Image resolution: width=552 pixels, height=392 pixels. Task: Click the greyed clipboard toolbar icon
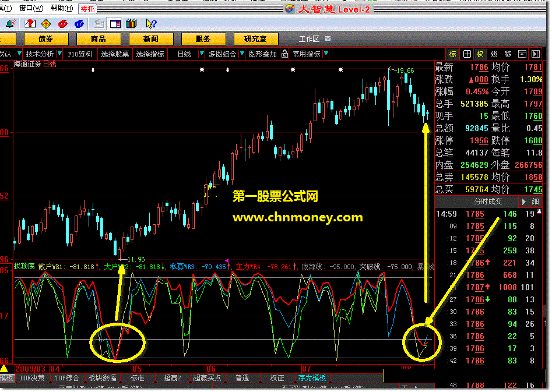99,23
